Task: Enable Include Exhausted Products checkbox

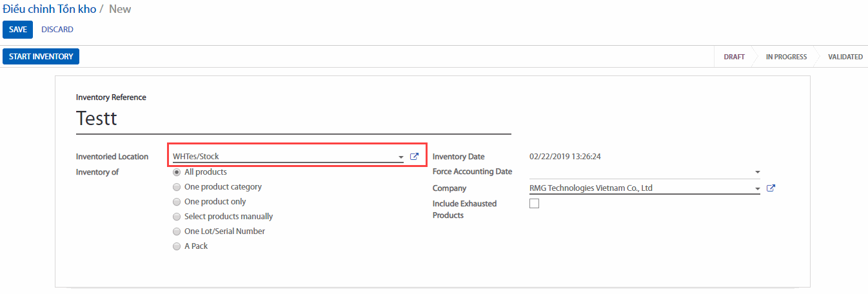Action: tap(534, 204)
